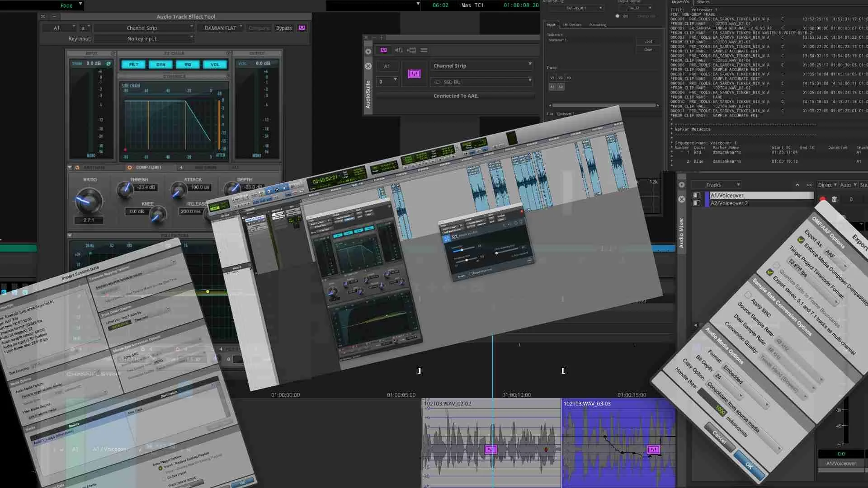Click Load button in EDL window
The height and width of the screenshot is (488, 868).
point(648,41)
